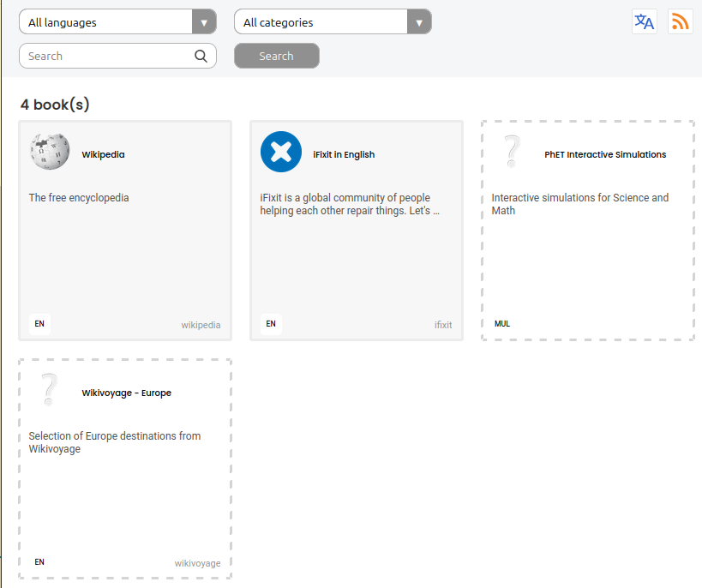Open the UI language translate icon
Viewport: 702px width, 588px height.
645,21
